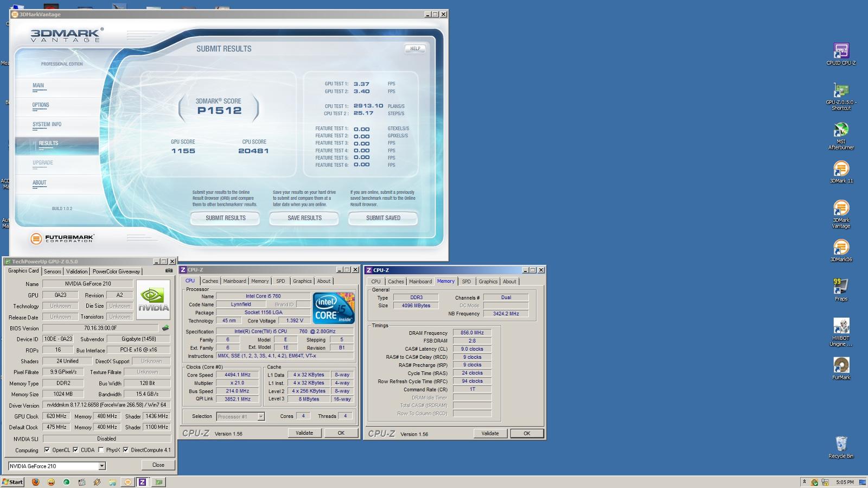Click Validate in right CPU-Z Memory window
Screen dimensions: 868x488
coord(490,433)
